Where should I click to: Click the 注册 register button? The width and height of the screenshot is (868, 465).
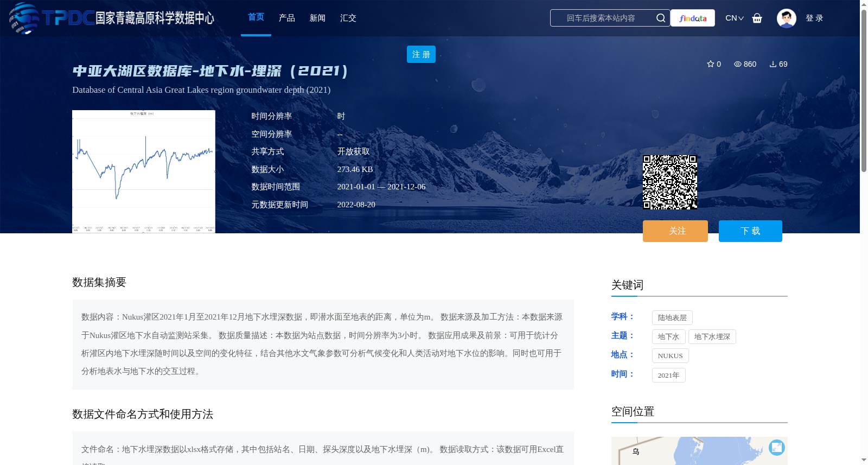click(x=421, y=54)
